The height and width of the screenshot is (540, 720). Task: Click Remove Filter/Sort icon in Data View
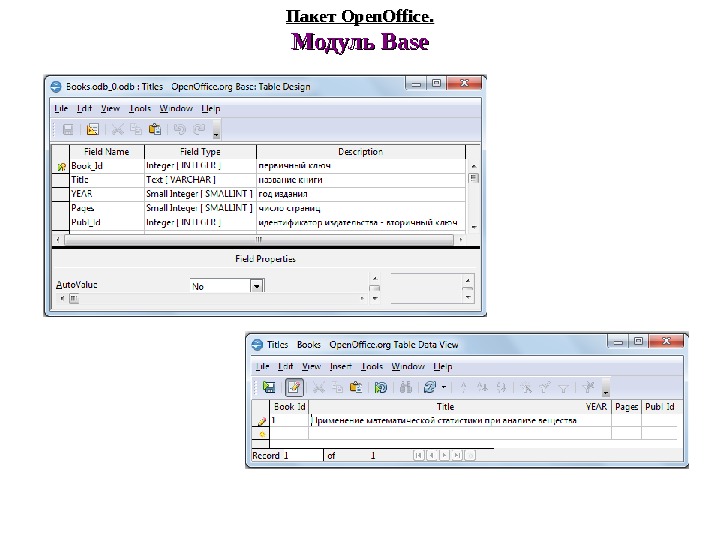point(588,387)
